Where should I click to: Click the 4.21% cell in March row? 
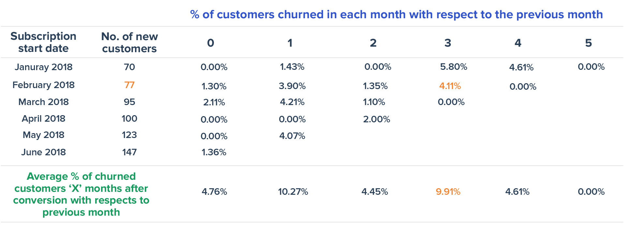click(x=292, y=102)
